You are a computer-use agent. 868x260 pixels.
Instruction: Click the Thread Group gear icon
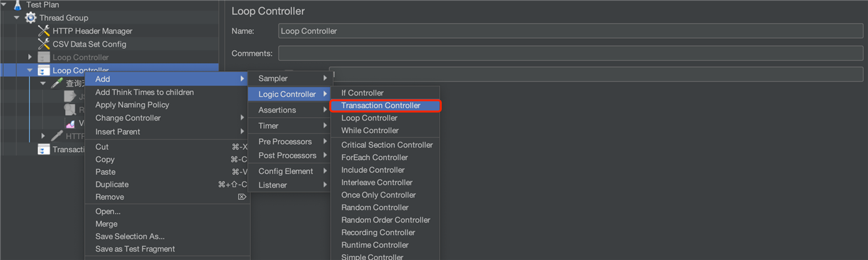coord(31,18)
